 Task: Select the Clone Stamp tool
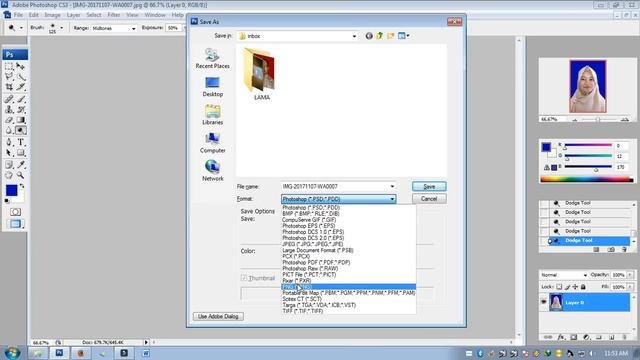click(9, 109)
